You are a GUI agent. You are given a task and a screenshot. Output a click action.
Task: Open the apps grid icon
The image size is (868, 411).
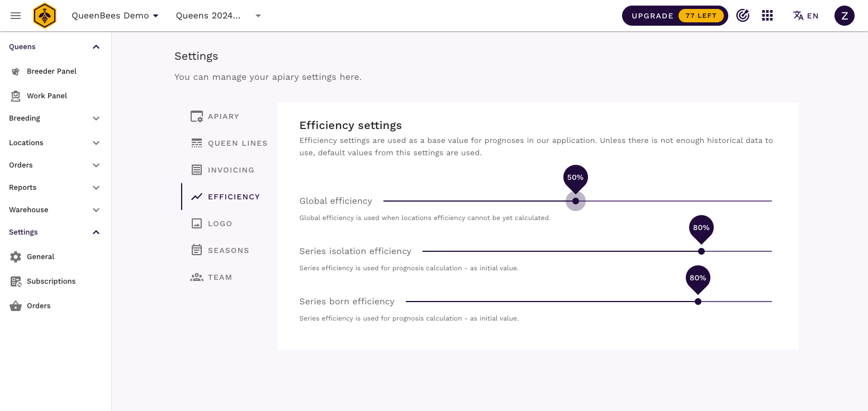click(x=767, y=16)
